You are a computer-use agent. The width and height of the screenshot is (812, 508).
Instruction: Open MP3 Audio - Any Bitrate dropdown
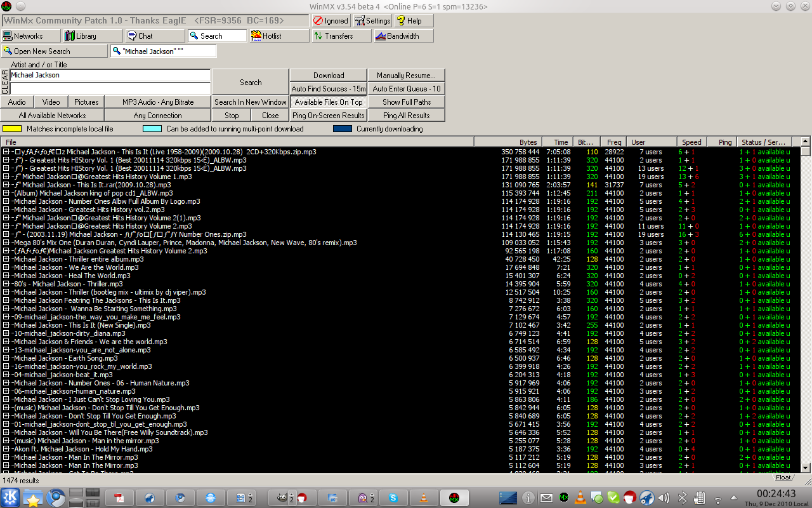pyautogui.click(x=158, y=102)
